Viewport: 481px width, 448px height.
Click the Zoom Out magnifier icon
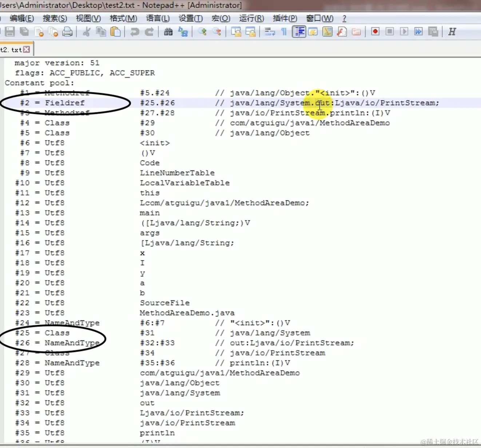(x=216, y=32)
